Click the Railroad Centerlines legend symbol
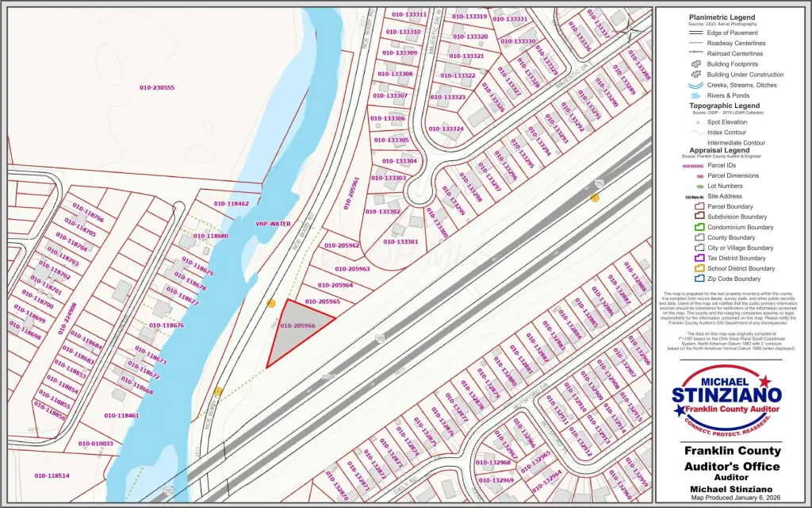This screenshot has height=508, width=812. tap(695, 54)
